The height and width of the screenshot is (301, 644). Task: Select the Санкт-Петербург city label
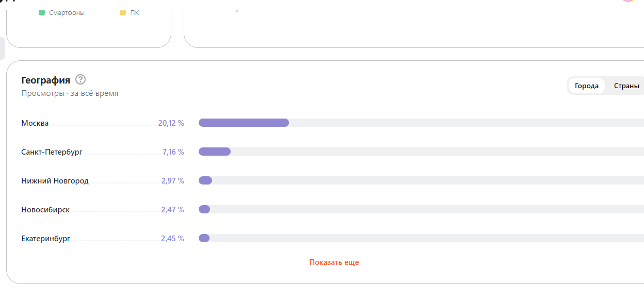click(x=52, y=152)
